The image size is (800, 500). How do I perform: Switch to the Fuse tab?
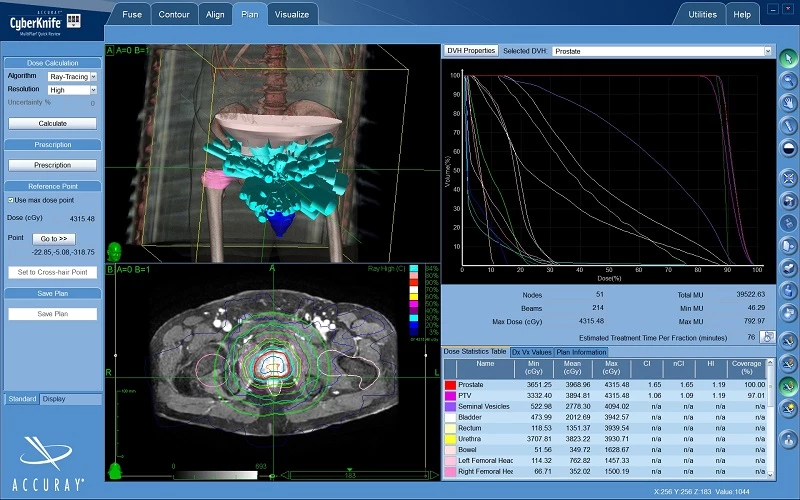coord(132,14)
